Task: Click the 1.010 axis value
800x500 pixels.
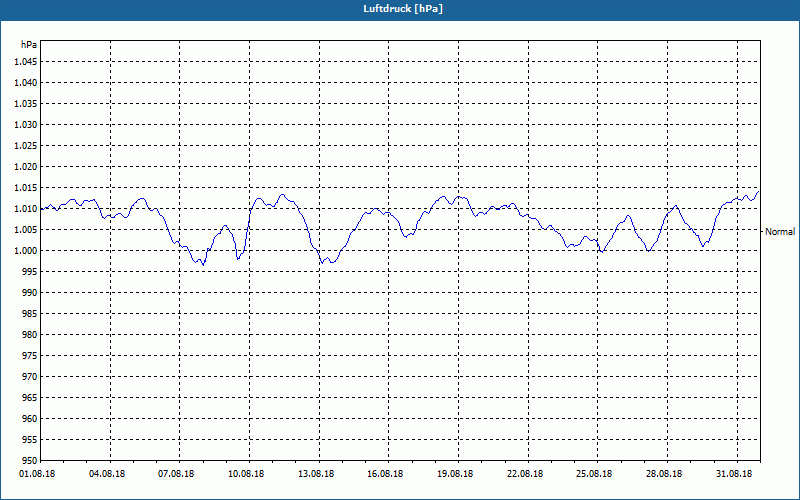Action: 26,209
